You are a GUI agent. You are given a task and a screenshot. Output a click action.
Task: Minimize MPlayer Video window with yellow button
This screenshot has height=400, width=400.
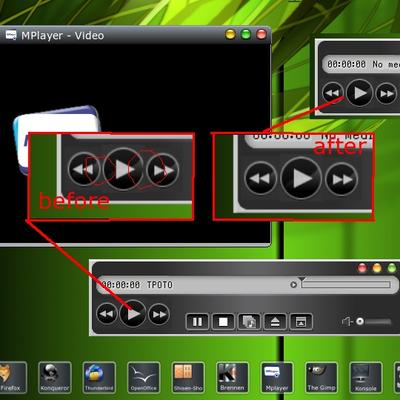(x=230, y=34)
